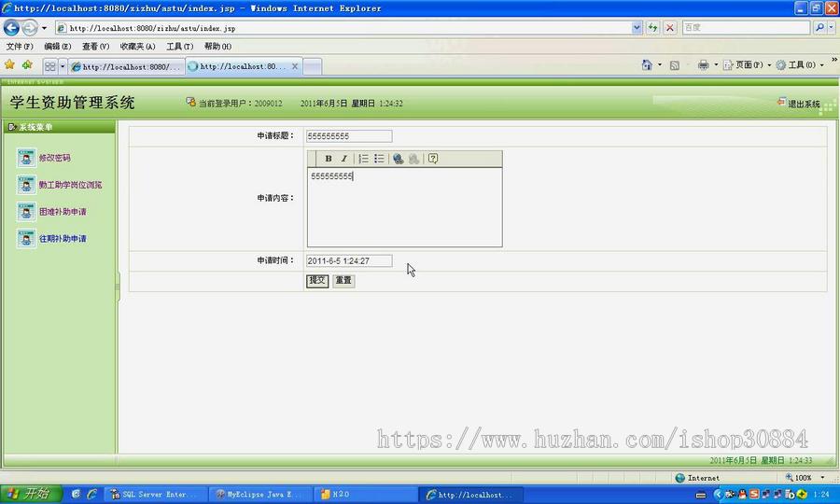This screenshot has height=504, width=840.
Task: Close the active localhost tab
Action: coord(295,66)
